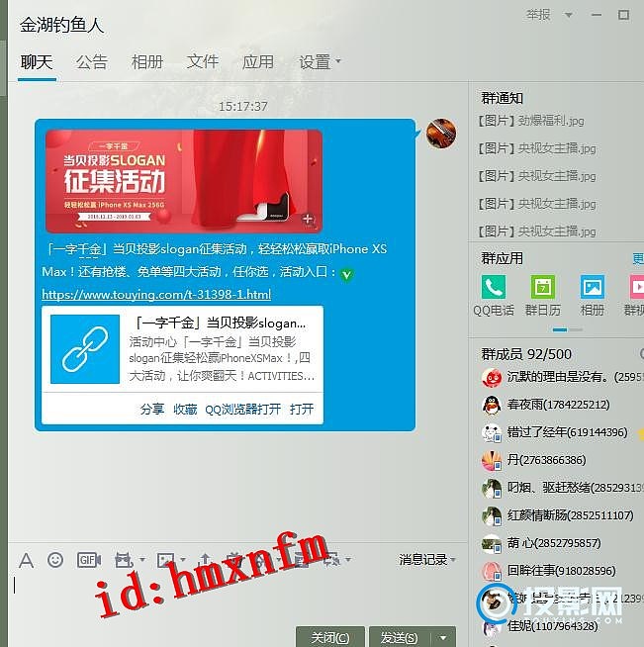Click QQ浏览器打开 on the link card
This screenshot has height=647, width=644.
pos(243,410)
